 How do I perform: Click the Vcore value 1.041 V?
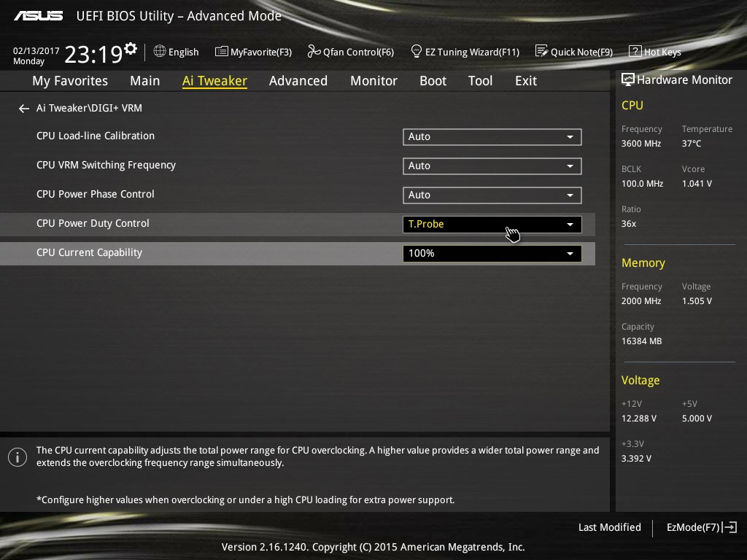tap(697, 183)
